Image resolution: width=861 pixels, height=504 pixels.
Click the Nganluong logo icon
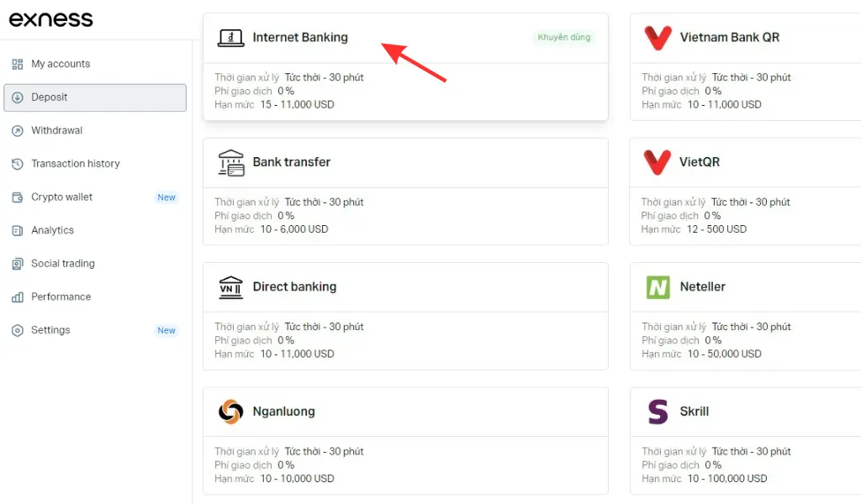(230, 412)
